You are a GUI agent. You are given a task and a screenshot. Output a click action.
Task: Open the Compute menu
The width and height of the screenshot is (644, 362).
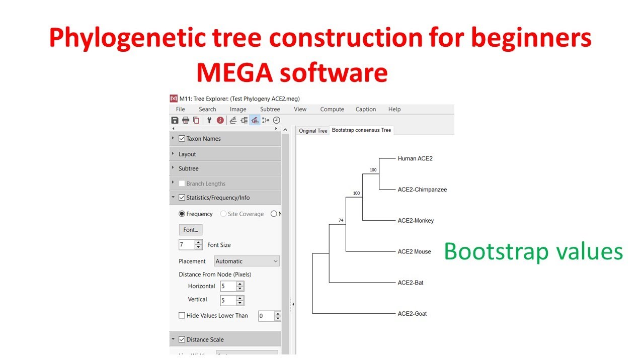pyautogui.click(x=333, y=109)
